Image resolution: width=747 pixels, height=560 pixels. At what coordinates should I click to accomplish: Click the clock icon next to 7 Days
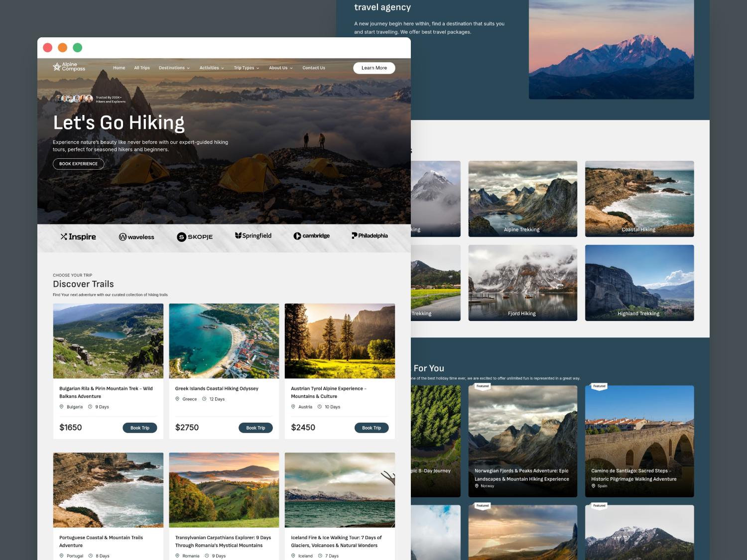tap(320, 556)
